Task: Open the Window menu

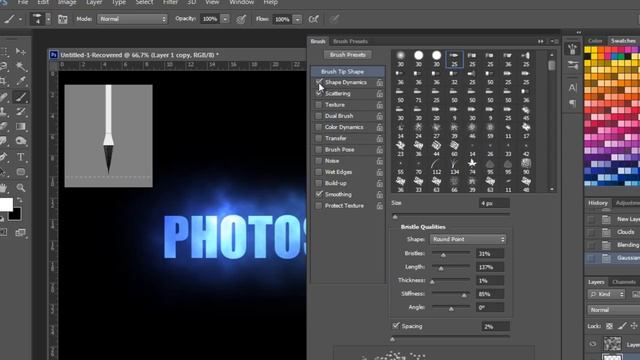Action: pyautogui.click(x=241, y=2)
